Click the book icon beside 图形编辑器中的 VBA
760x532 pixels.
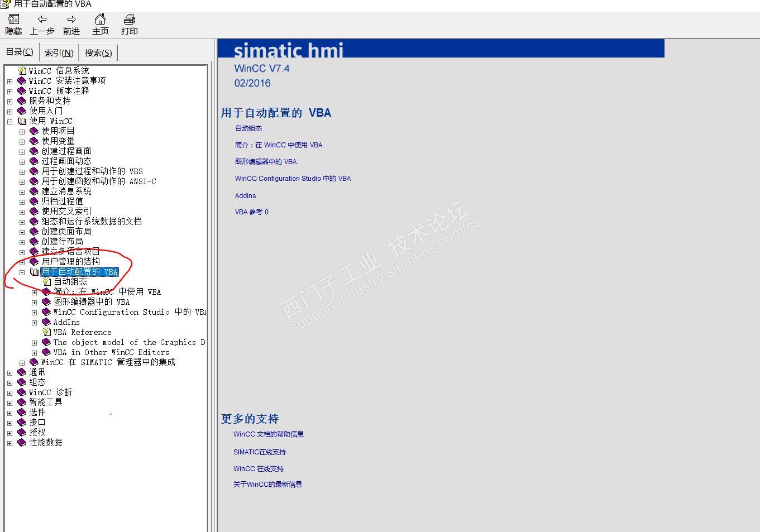pos(46,302)
